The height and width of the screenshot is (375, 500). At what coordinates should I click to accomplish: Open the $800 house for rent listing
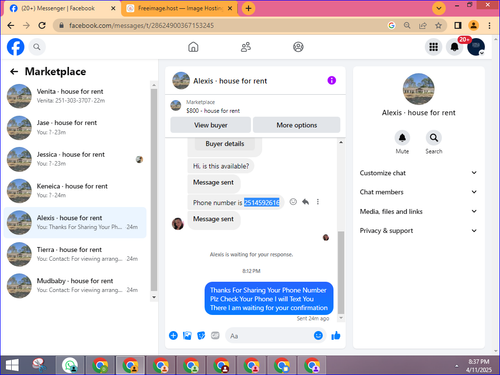(213, 111)
